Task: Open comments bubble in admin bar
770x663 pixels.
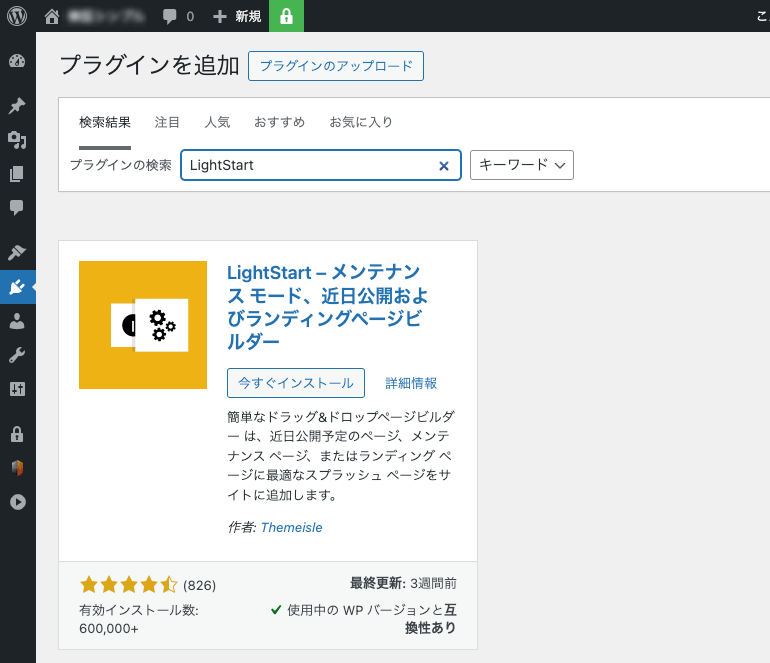Action: [169, 17]
